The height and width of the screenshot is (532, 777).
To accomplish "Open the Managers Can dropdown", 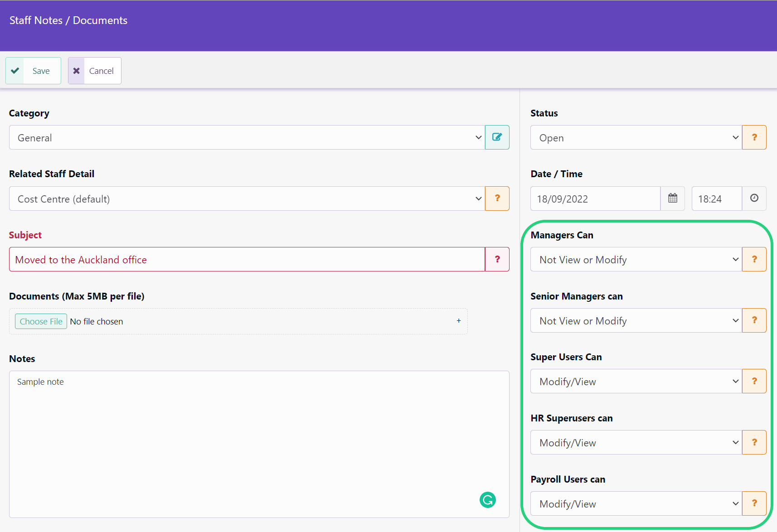I will (636, 259).
